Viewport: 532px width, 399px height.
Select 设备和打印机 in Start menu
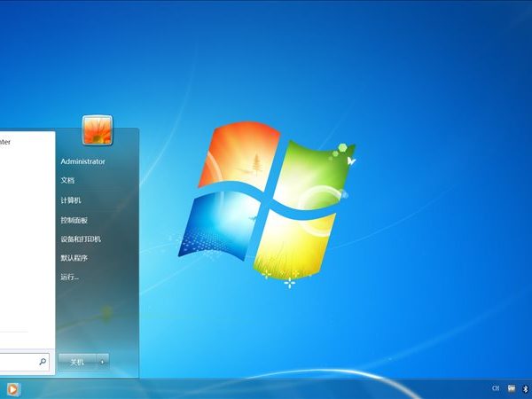80,239
